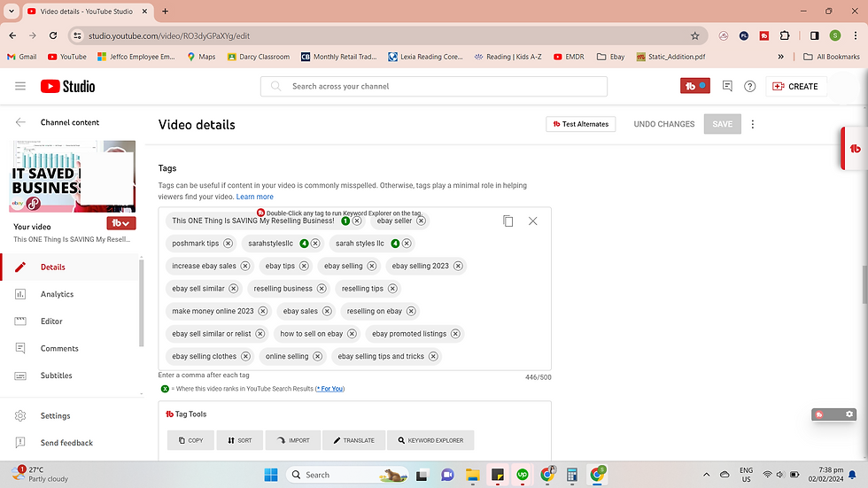Image resolution: width=868 pixels, height=488 pixels.
Task: Click the CREATE button
Action: point(795,86)
